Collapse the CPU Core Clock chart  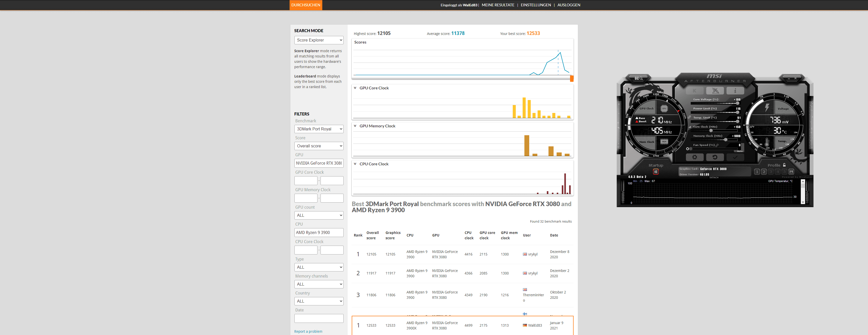(355, 164)
